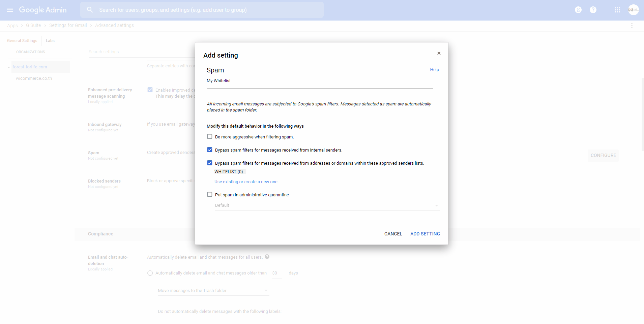Viewport: 644px width, 324px height.
Task: Toggle Enhanced pre-delivery message scanning checkbox
Action: coord(150,90)
